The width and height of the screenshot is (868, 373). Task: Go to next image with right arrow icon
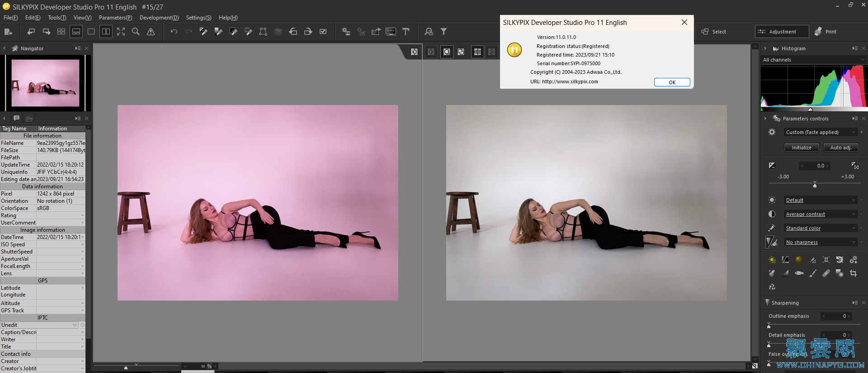(x=46, y=32)
